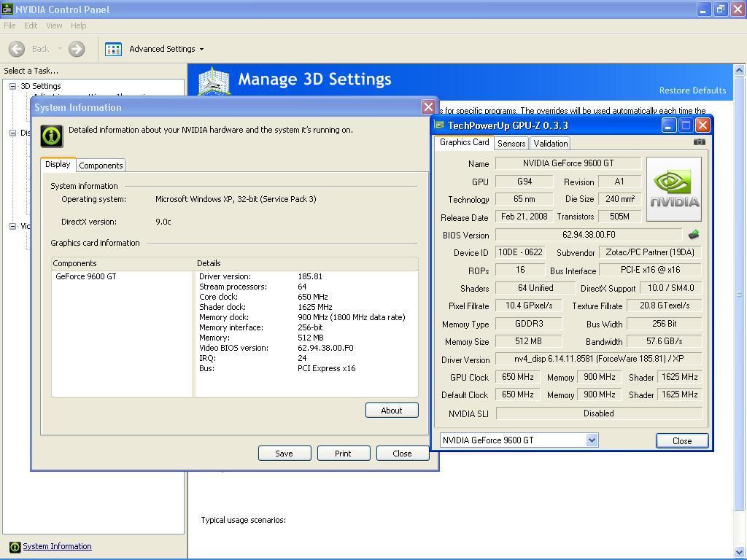Click the Advanced Settings grid icon
This screenshot has height=560, width=747.
click(113, 49)
